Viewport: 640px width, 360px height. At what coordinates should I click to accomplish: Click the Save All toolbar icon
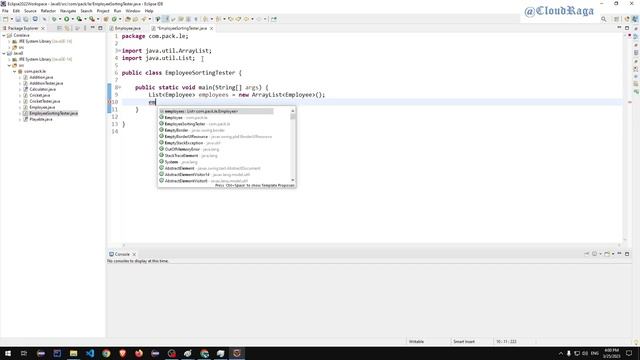[x=25, y=19]
